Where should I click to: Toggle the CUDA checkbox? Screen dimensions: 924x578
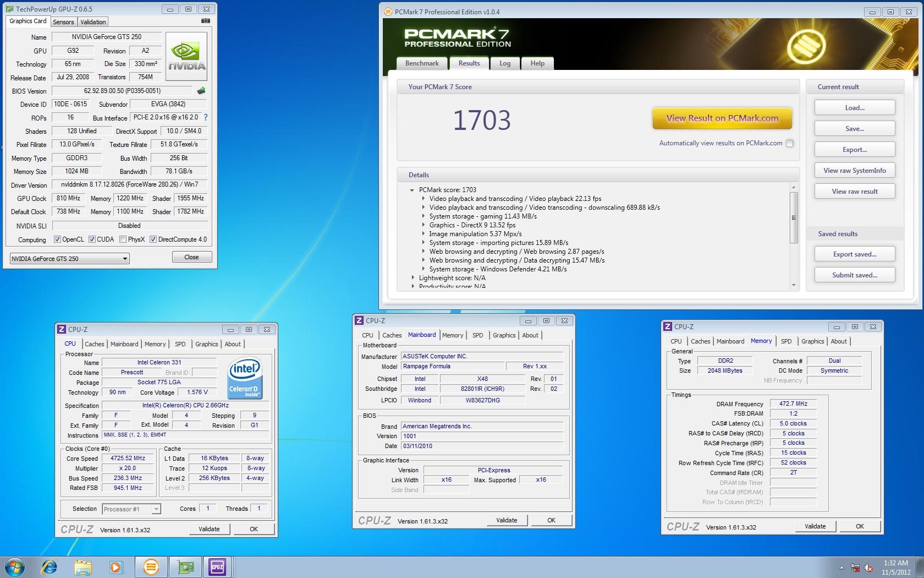click(92, 239)
